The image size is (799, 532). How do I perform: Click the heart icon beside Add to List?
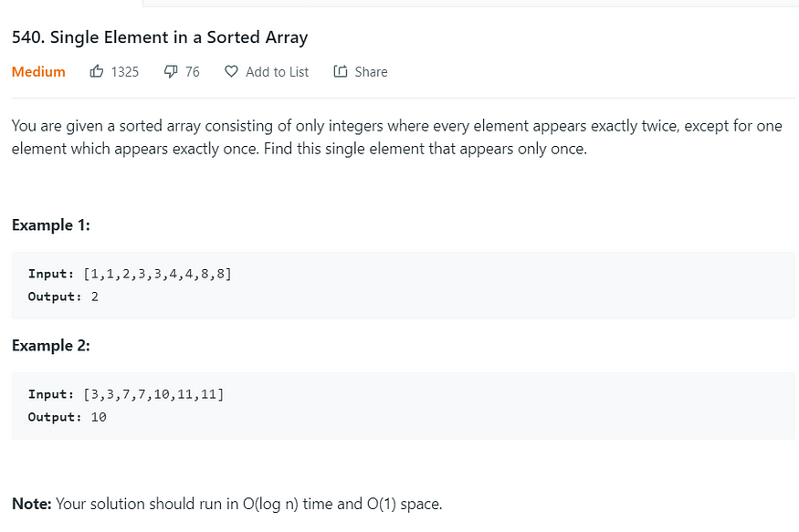click(231, 71)
